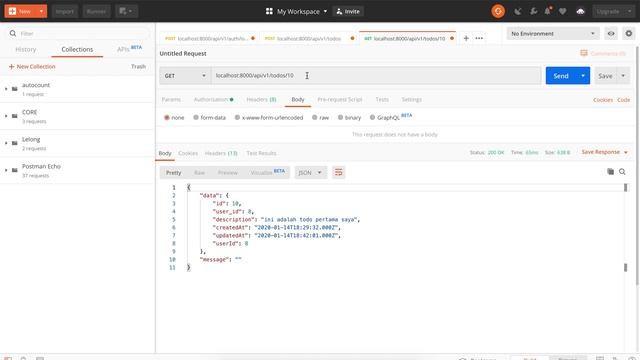The height and width of the screenshot is (360, 640).
Task: Click the workspace grid icon
Action: point(269,11)
